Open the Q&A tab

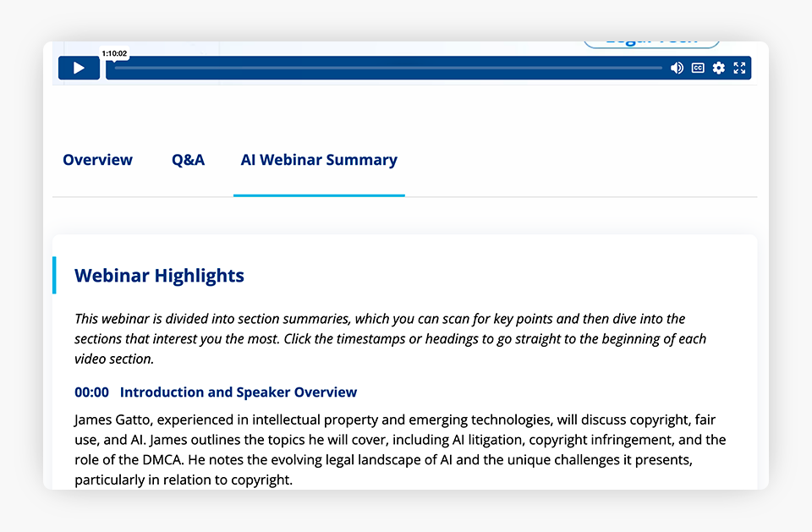(x=188, y=160)
